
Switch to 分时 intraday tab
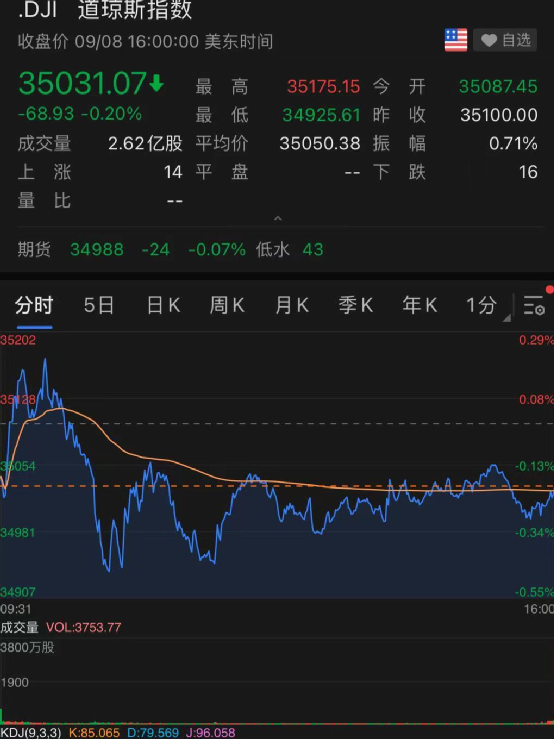[x=34, y=305]
